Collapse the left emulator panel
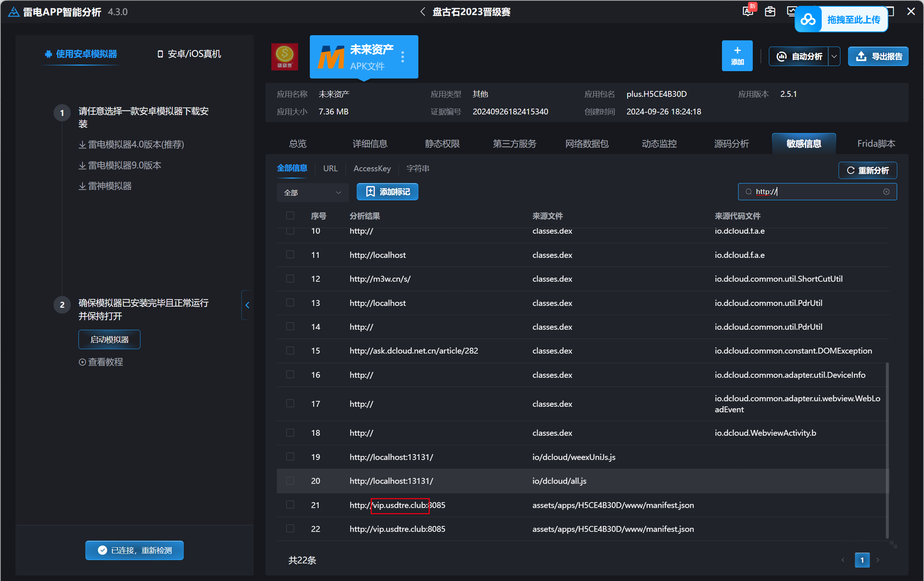This screenshot has height=581, width=924. 247,305
